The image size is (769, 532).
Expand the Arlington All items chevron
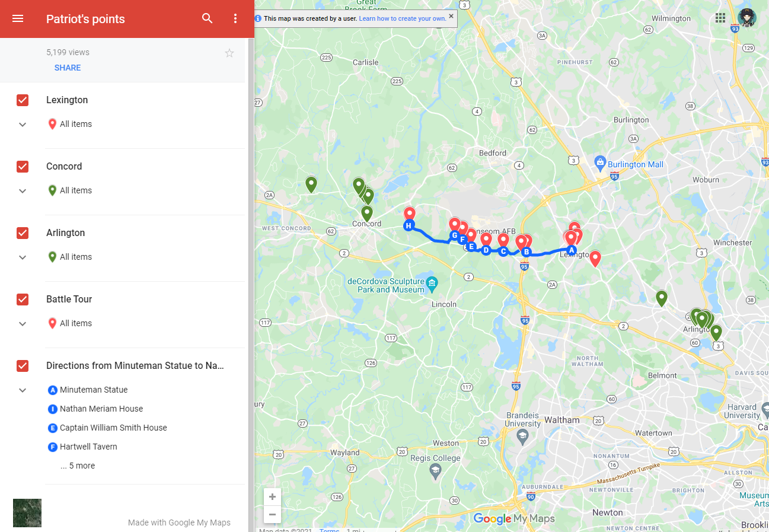pyautogui.click(x=23, y=257)
